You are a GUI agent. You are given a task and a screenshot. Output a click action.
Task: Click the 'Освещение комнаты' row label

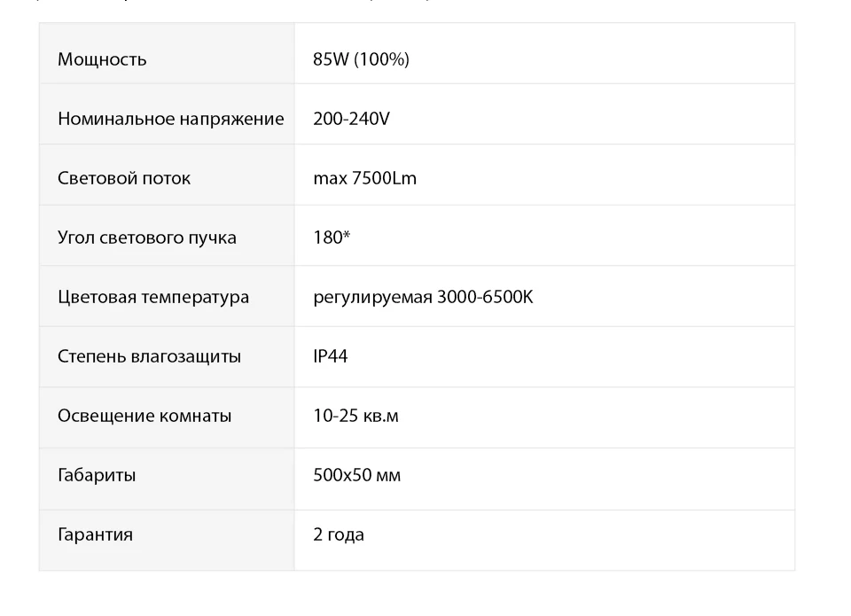(144, 416)
